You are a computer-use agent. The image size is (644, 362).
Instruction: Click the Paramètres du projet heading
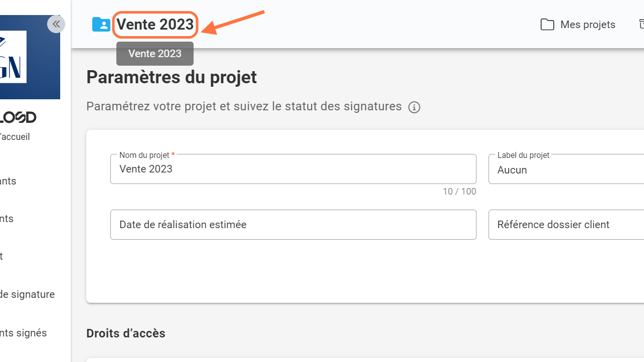[x=172, y=77]
